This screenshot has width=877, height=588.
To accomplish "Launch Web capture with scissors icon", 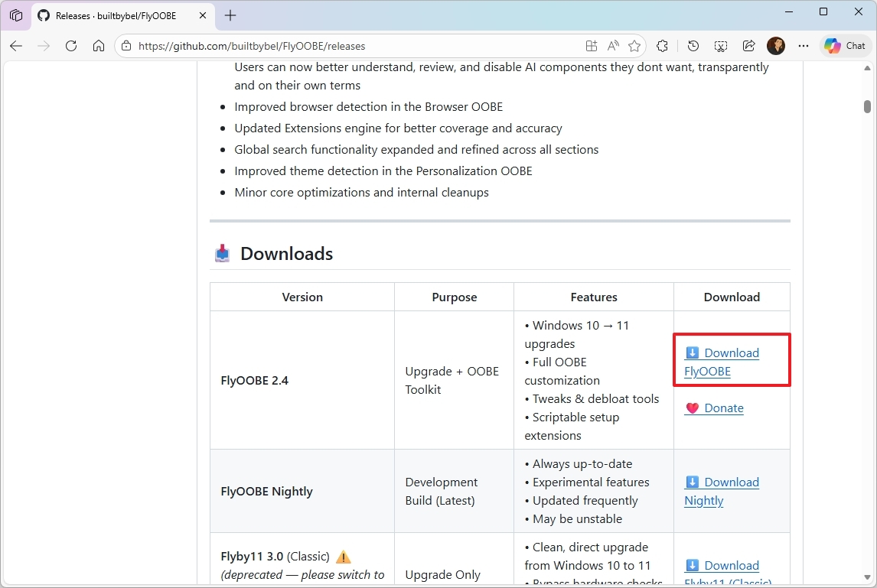I will [x=720, y=46].
